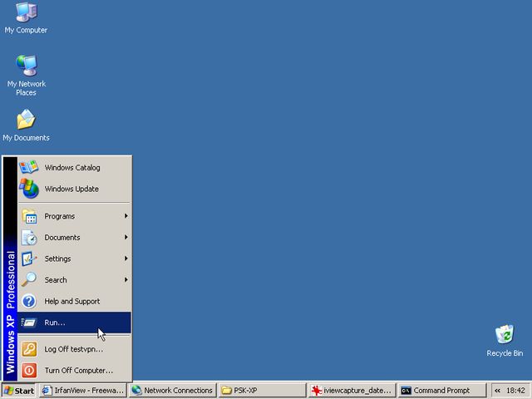Click the Search label text
The image size is (532, 399).
click(x=56, y=280)
